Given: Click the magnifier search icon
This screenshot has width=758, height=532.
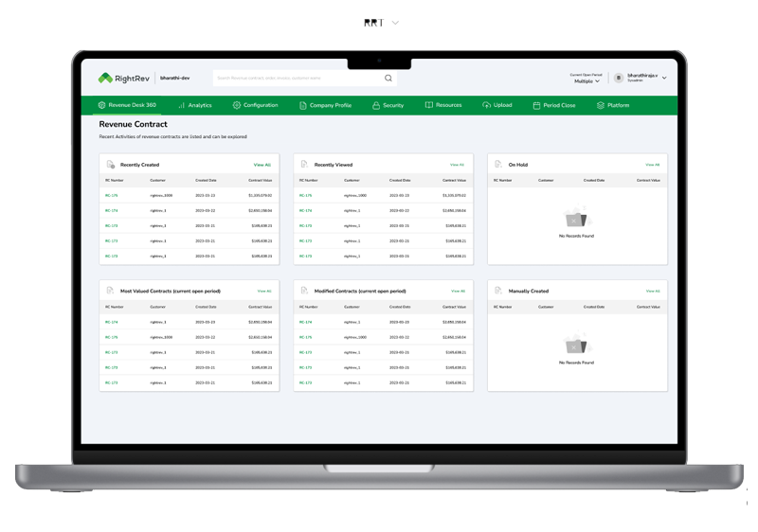Looking at the screenshot, I should (388, 79).
